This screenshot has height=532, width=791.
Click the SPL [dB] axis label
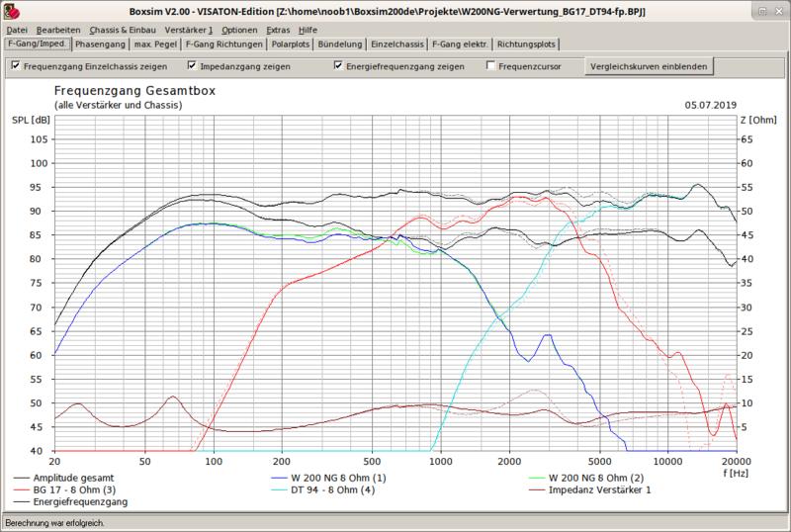click(31, 120)
